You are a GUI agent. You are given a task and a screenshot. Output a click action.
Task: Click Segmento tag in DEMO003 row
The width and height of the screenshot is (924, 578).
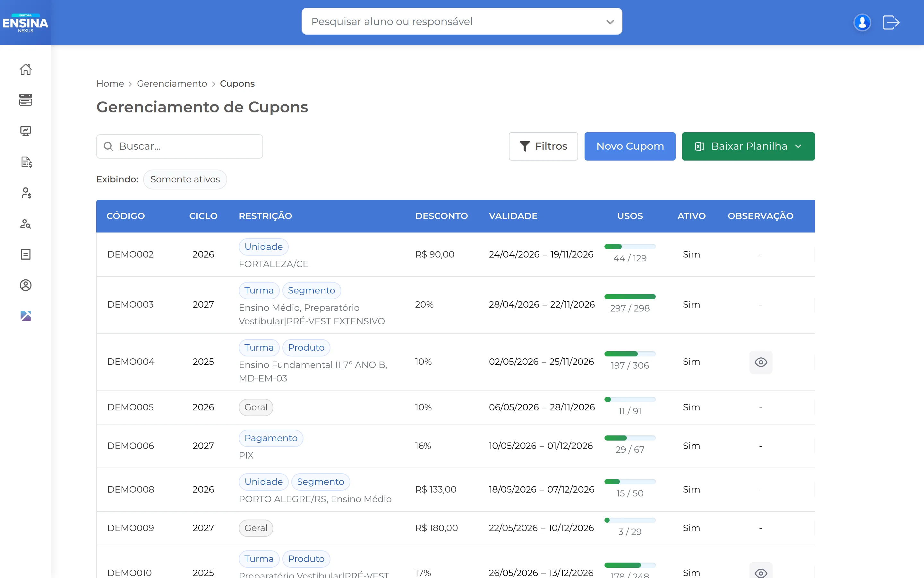click(x=311, y=291)
